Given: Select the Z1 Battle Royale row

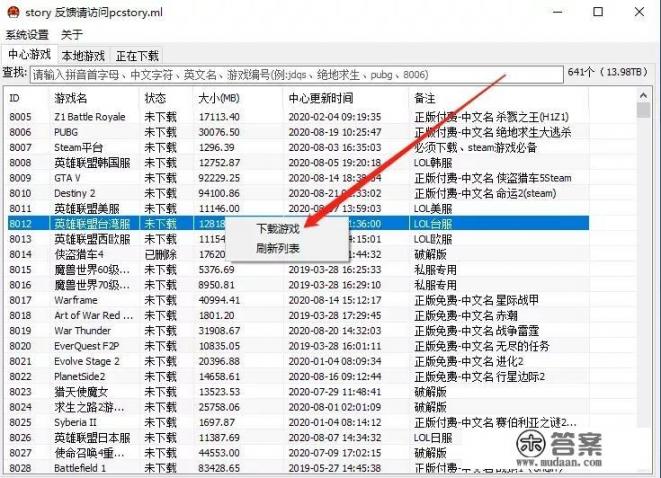Looking at the screenshot, I should [x=298, y=117].
